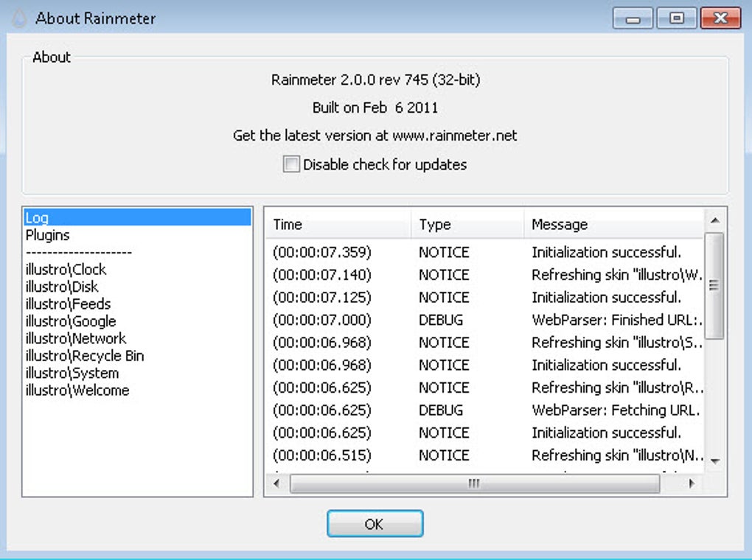Select log row timestamped 00:00:07.125
The height and width of the screenshot is (560, 752).
click(x=485, y=297)
